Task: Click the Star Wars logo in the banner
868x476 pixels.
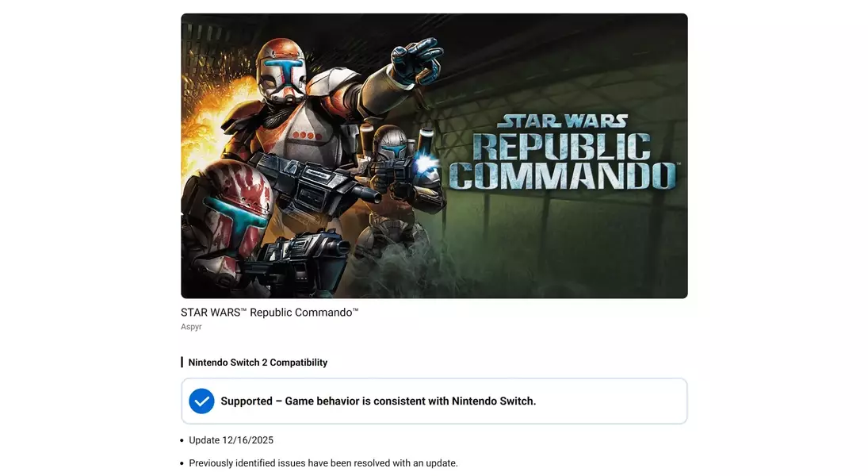Action: (x=563, y=121)
